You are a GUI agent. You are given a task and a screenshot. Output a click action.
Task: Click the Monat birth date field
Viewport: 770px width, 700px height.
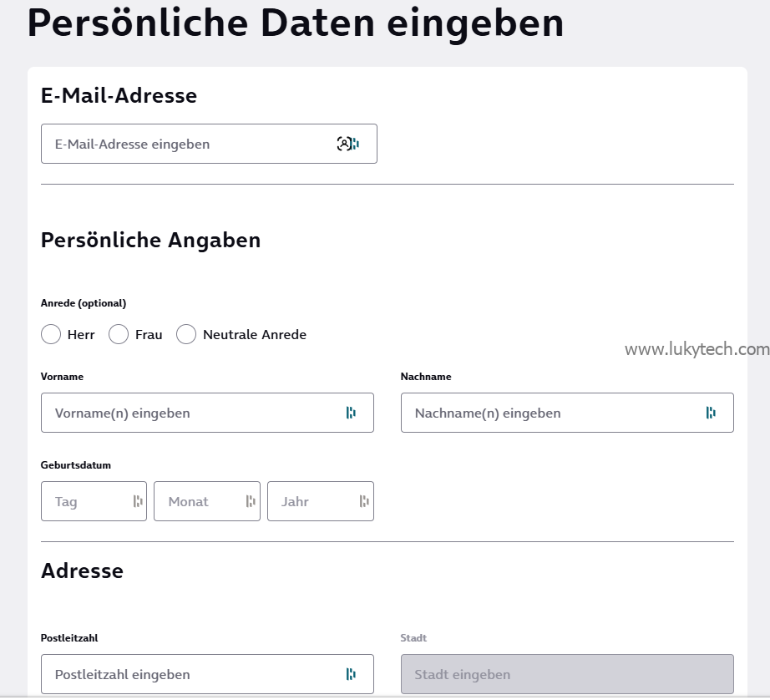199,501
